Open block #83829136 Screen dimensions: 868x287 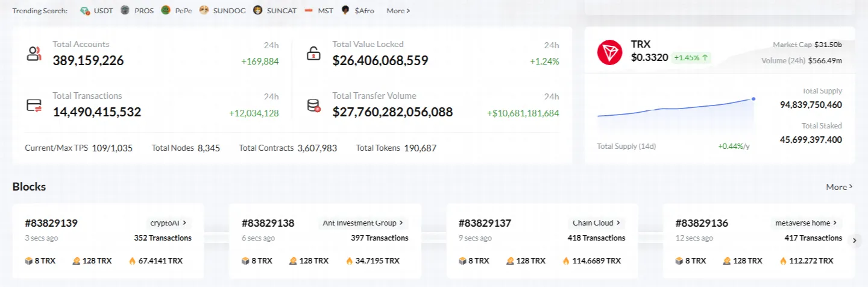point(702,223)
